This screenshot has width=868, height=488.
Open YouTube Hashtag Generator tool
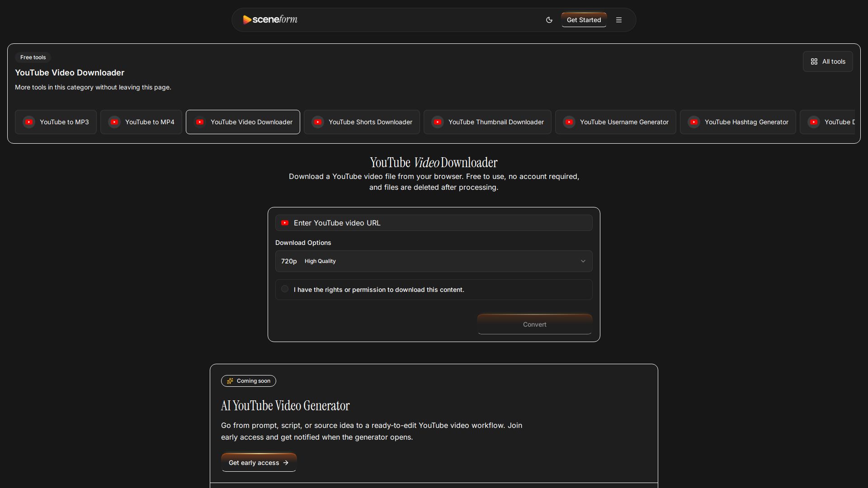click(738, 122)
